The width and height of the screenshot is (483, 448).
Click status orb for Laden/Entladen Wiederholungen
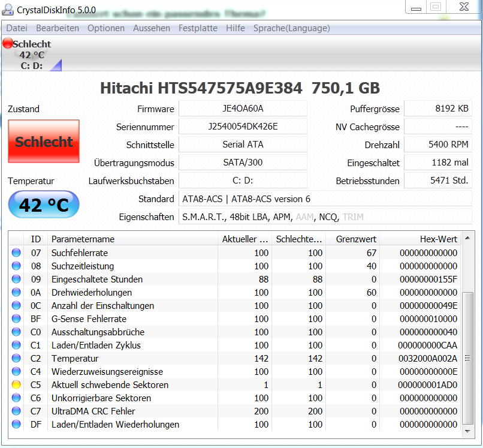coord(16,424)
